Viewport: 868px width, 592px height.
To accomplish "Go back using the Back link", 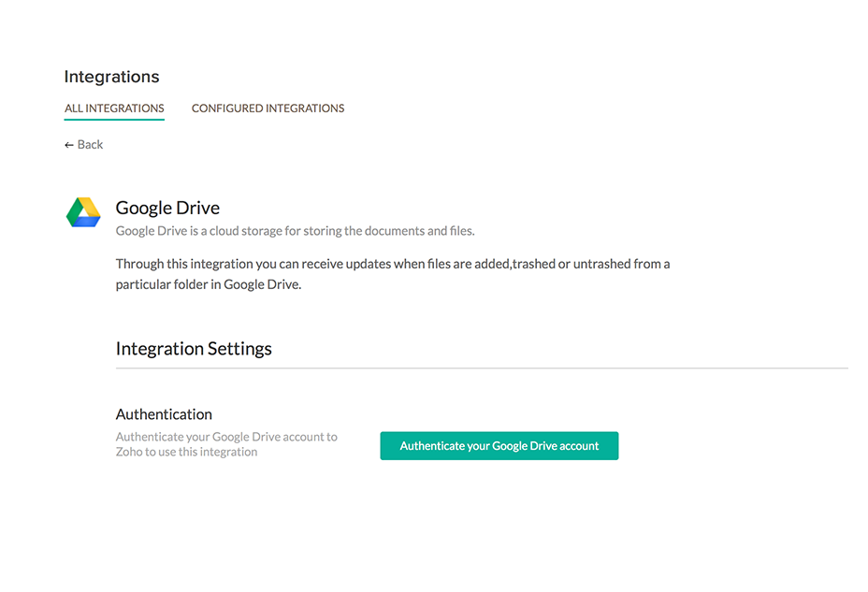I will click(83, 144).
